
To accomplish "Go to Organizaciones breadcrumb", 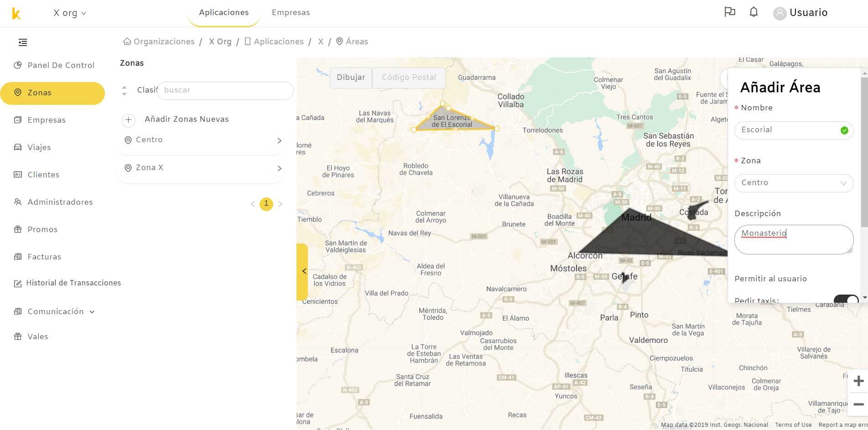I will 159,41.
